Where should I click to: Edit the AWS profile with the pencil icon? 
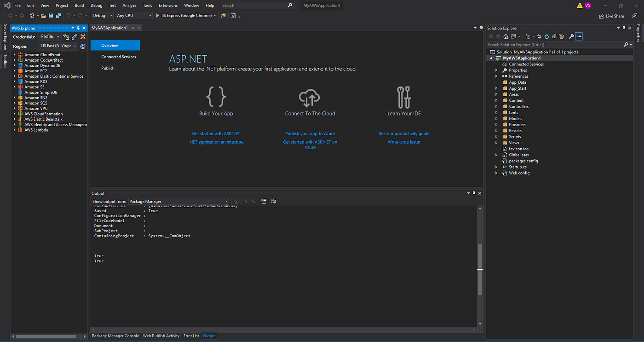pyautogui.click(x=75, y=37)
